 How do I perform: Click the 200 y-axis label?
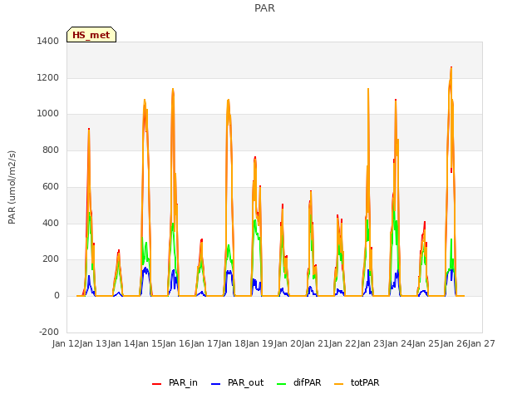point(51,259)
